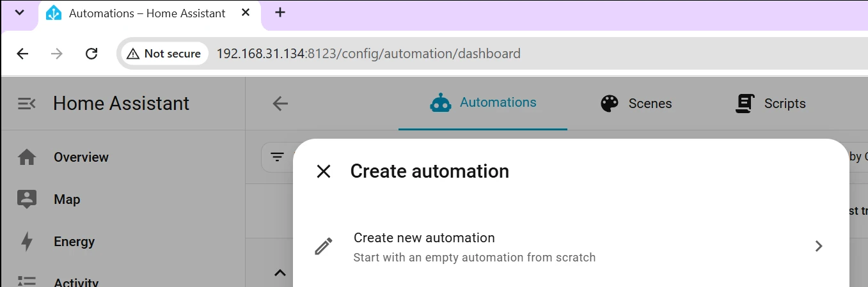This screenshot has height=287, width=868.
Task: Click the Activity list icon in sidebar
Action: point(26,282)
